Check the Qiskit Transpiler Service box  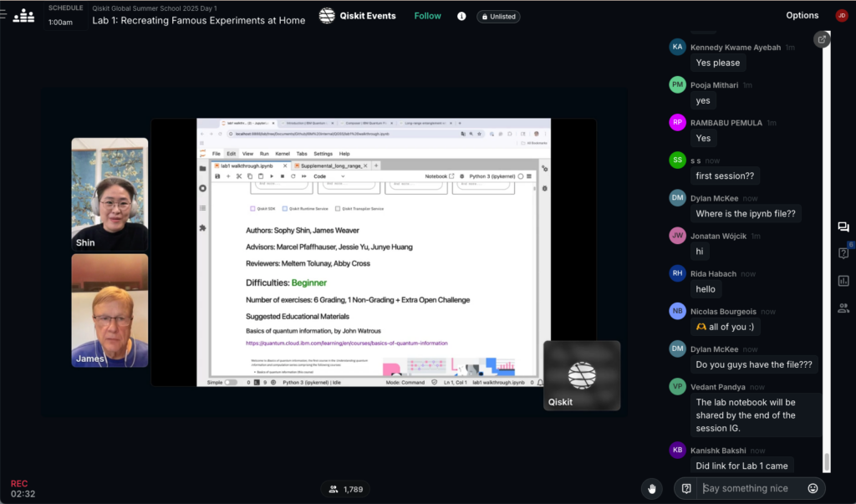click(338, 209)
